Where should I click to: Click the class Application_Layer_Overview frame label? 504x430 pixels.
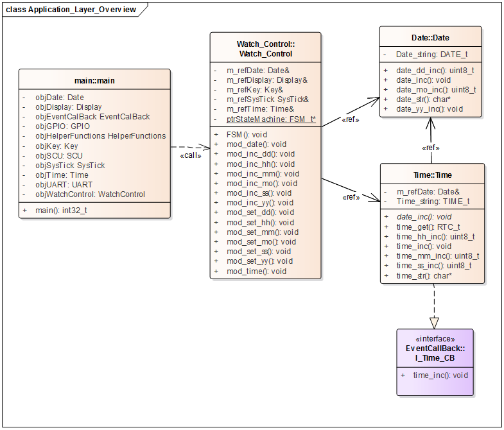[71, 10]
